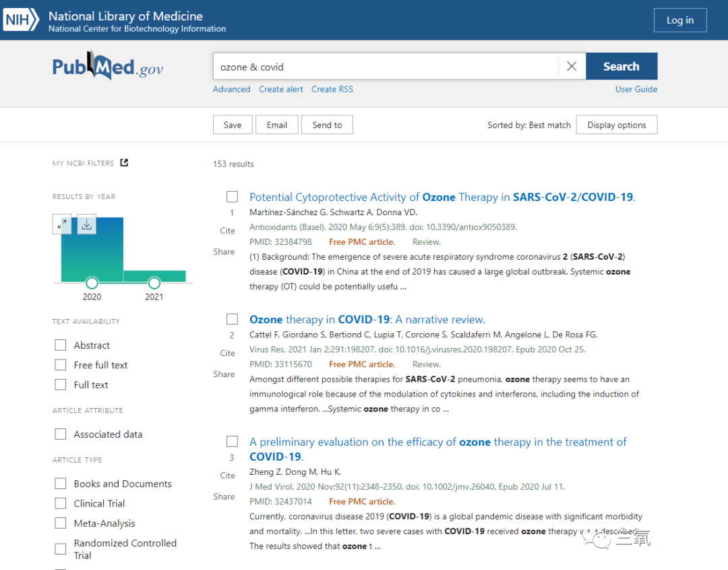Click the Create alert link
Image resolution: width=728 pixels, height=570 pixels.
click(x=281, y=89)
